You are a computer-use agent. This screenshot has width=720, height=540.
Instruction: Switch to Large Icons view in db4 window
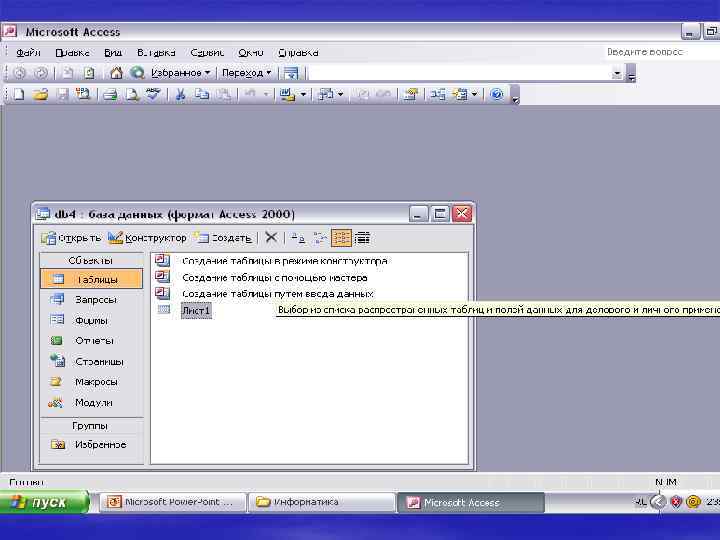298,238
